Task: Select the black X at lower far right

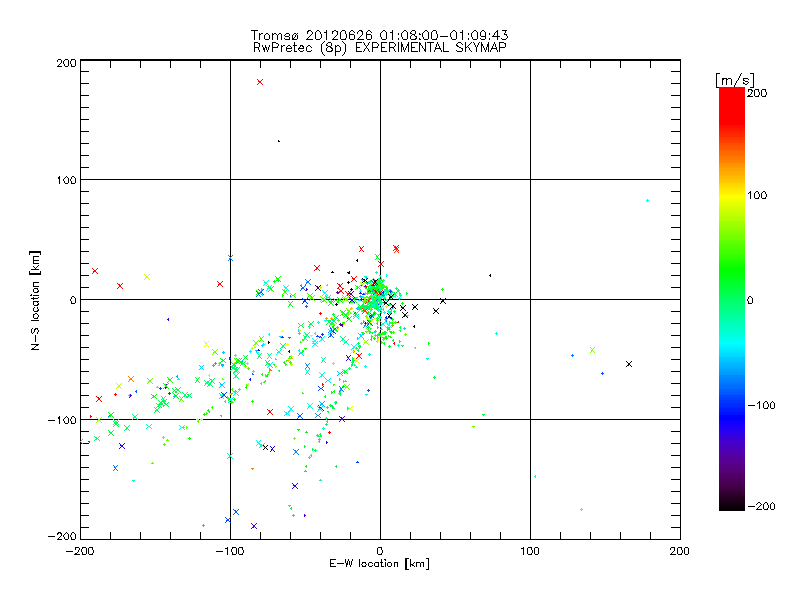Action: (629, 364)
